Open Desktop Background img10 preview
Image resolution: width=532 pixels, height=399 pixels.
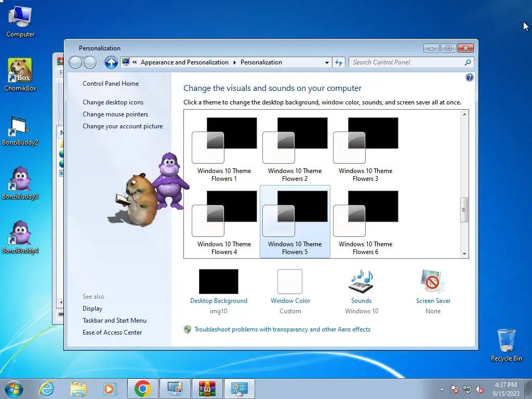click(219, 281)
